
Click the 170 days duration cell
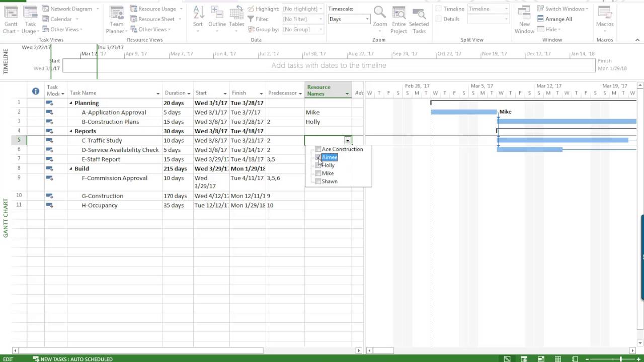click(178, 196)
